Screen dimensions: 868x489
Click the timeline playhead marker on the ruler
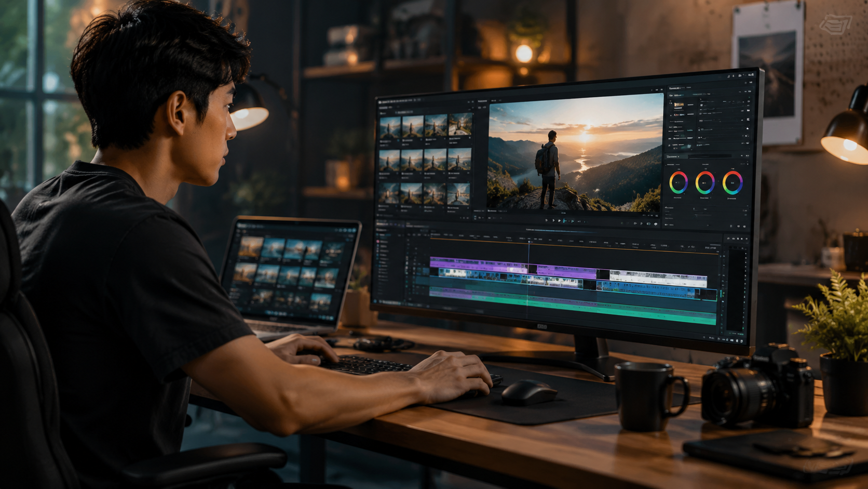pyautogui.click(x=529, y=242)
